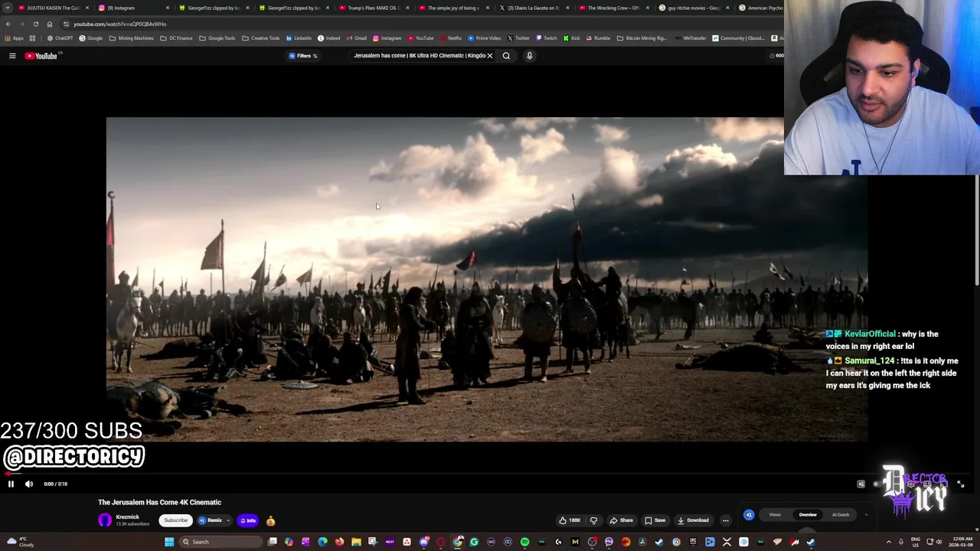980x551 pixels.
Task: Reload the page
Action: (35, 24)
